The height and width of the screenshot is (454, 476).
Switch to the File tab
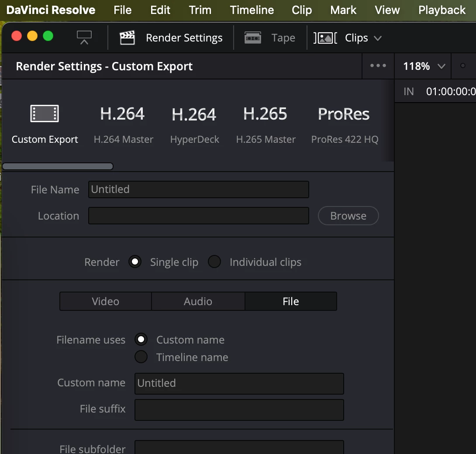pos(291,301)
